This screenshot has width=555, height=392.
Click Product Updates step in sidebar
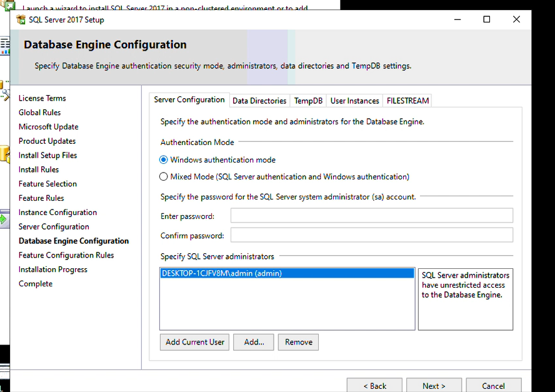(x=47, y=141)
